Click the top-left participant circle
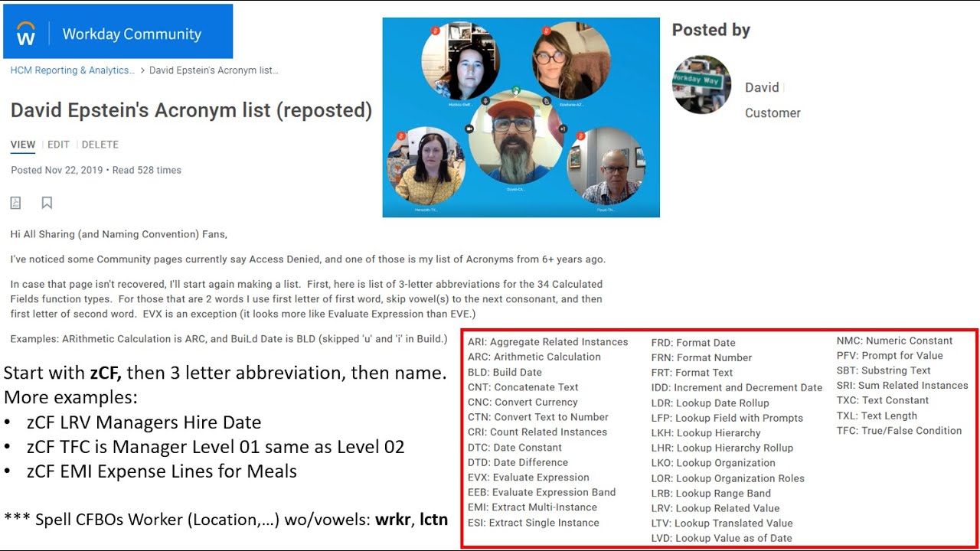This screenshot has height=551, width=980. click(460, 61)
